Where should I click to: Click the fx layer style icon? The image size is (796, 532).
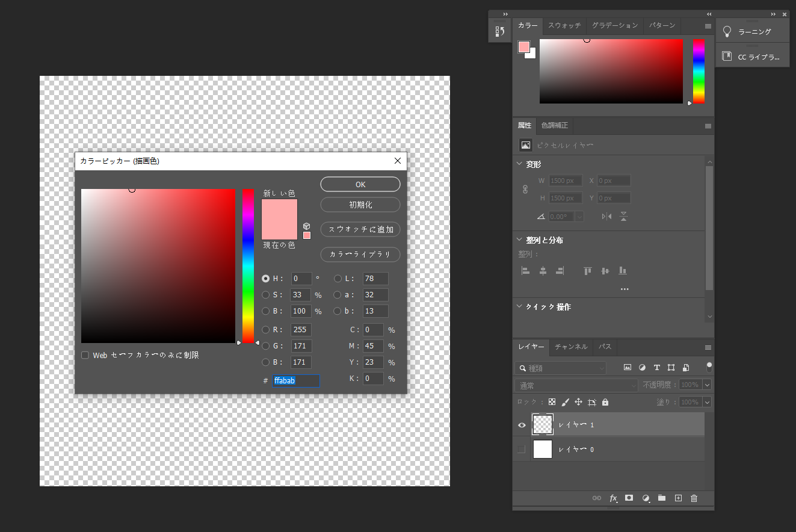click(x=614, y=498)
